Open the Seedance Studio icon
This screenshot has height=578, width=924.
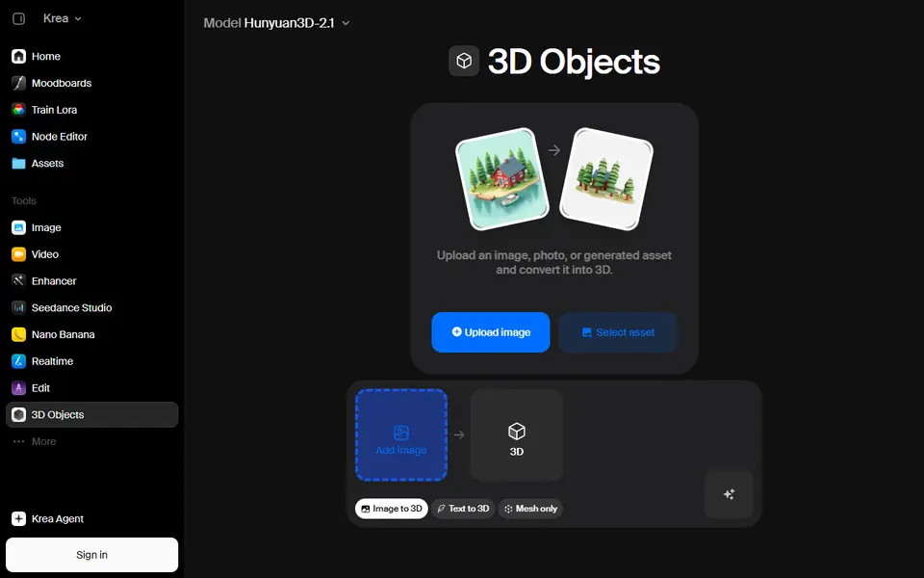[19, 308]
